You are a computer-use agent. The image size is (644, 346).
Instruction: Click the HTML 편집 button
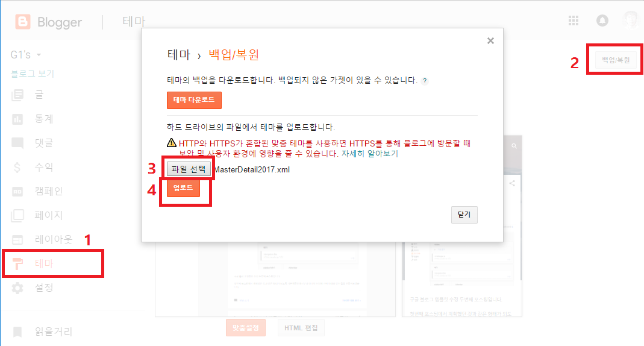pos(301,328)
